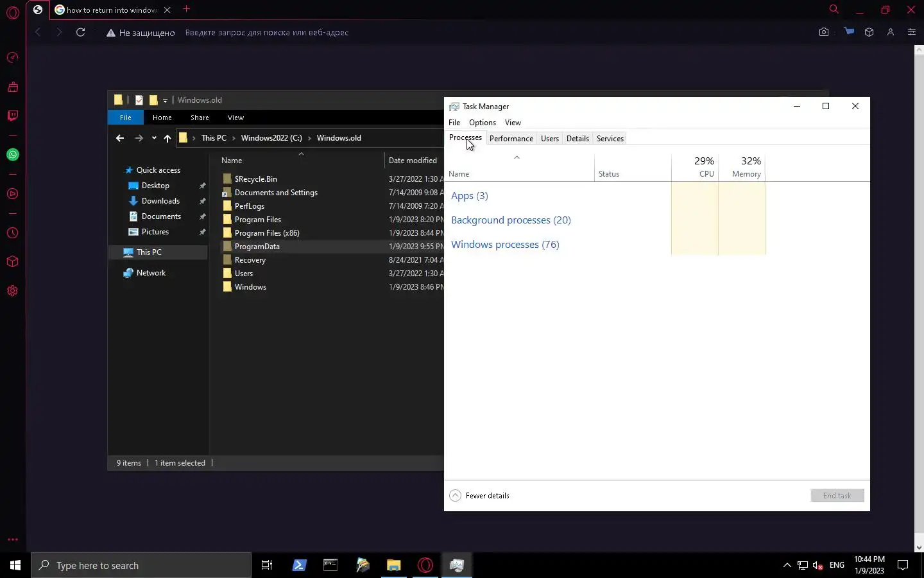
Task: Select the Recovery folder in Explorer
Action: click(x=250, y=260)
